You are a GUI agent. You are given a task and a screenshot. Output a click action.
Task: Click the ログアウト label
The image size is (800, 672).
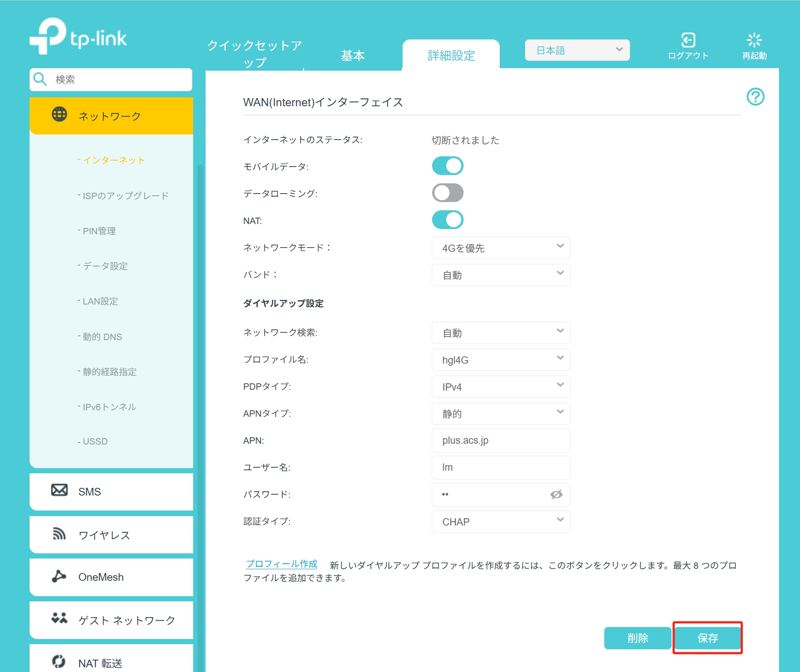(x=688, y=56)
